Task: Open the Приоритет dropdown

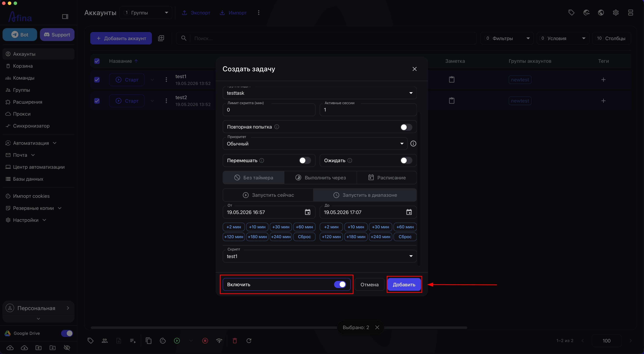Action: pyautogui.click(x=315, y=144)
